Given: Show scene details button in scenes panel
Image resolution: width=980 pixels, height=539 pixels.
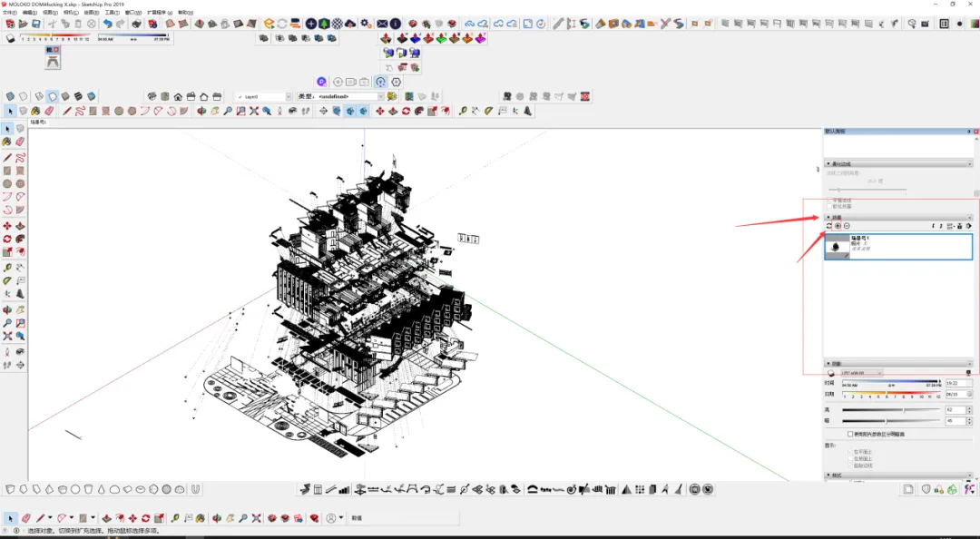Looking at the screenshot, I should click(960, 226).
